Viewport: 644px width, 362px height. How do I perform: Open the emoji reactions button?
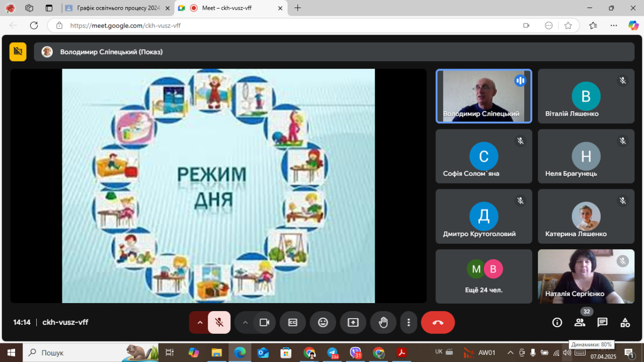click(323, 323)
